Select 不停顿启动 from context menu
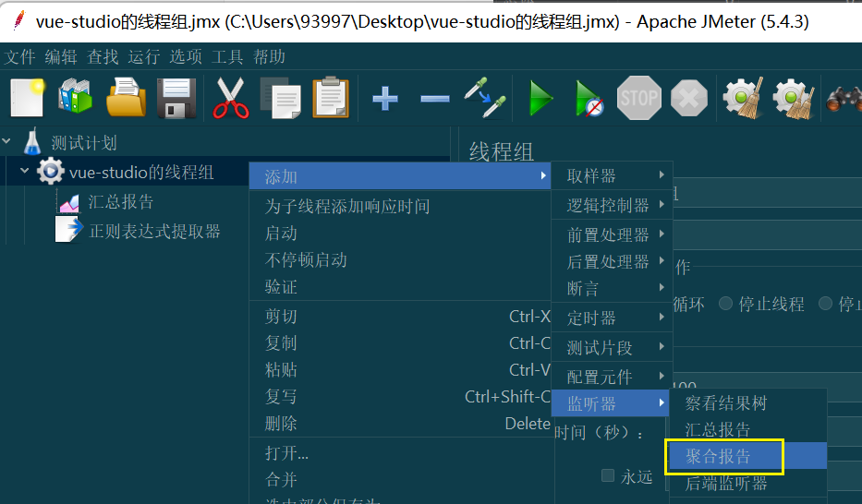Image resolution: width=862 pixels, height=504 pixels. coord(400,259)
